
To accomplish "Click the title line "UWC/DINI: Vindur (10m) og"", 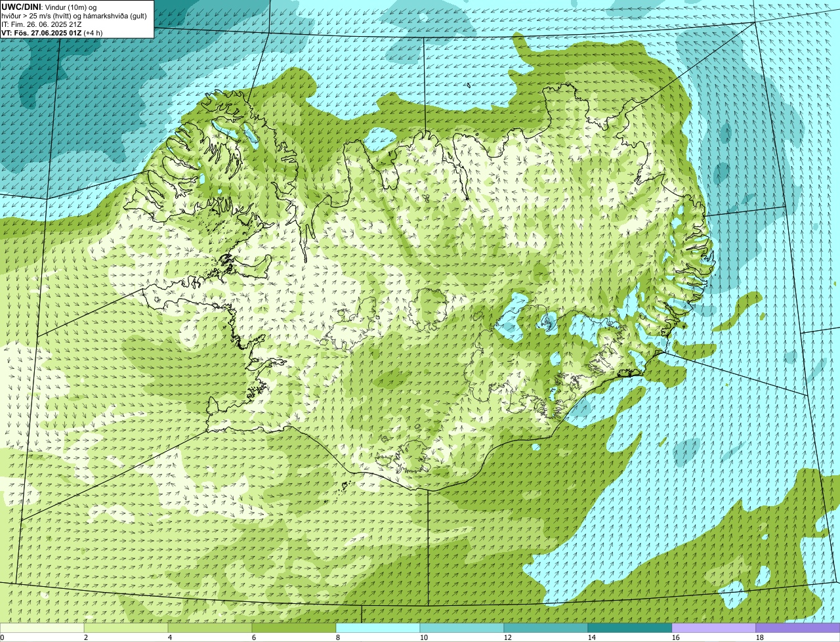I will 49,7.
